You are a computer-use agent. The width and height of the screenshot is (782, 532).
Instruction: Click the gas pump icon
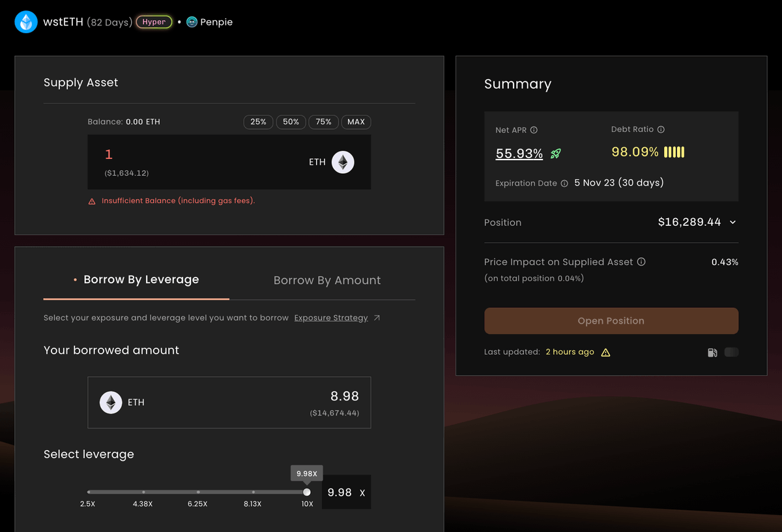(712, 352)
